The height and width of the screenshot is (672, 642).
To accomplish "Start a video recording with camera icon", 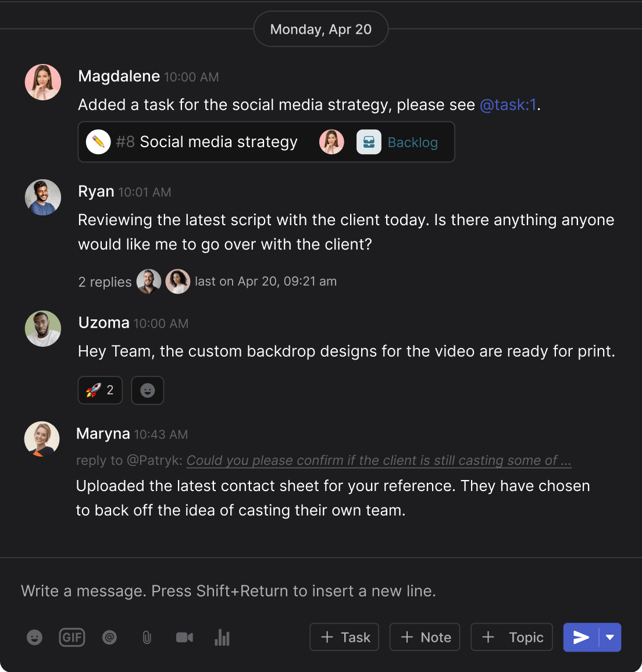I will 184,638.
